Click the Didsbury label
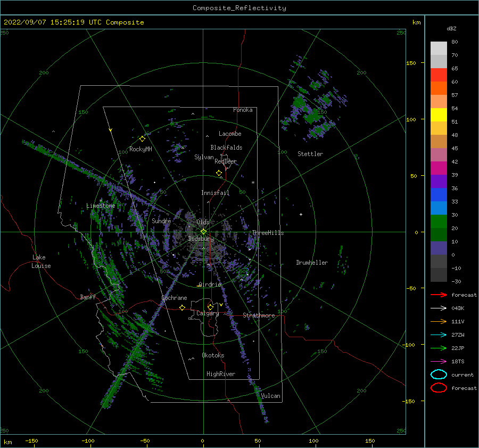The width and height of the screenshot is (479, 448). [201, 239]
